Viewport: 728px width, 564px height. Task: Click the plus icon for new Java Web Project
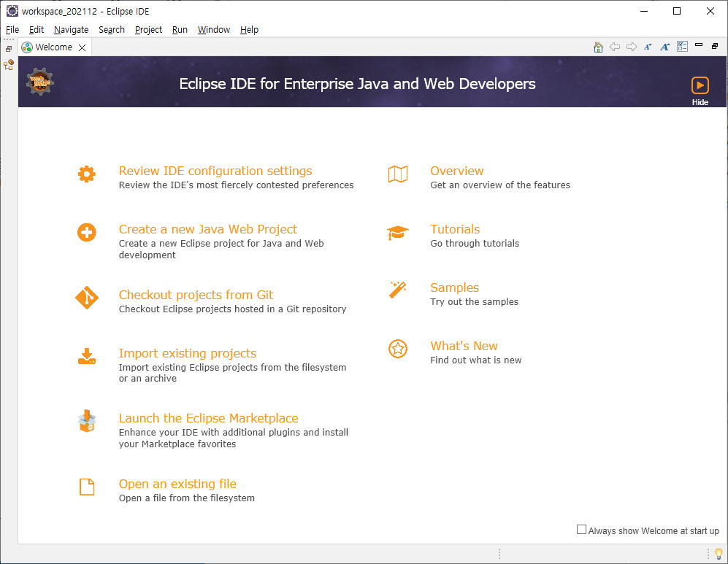86,232
